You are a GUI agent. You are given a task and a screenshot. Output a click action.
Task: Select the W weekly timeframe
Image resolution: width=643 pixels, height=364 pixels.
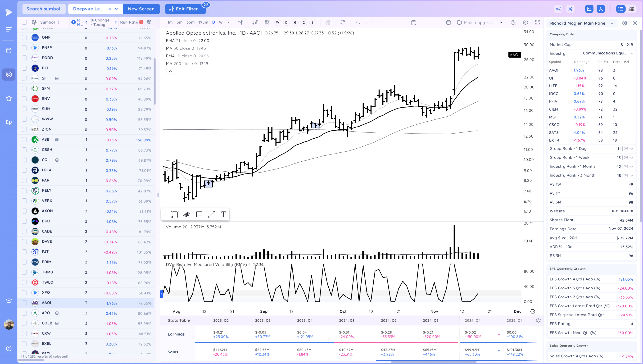221,22
